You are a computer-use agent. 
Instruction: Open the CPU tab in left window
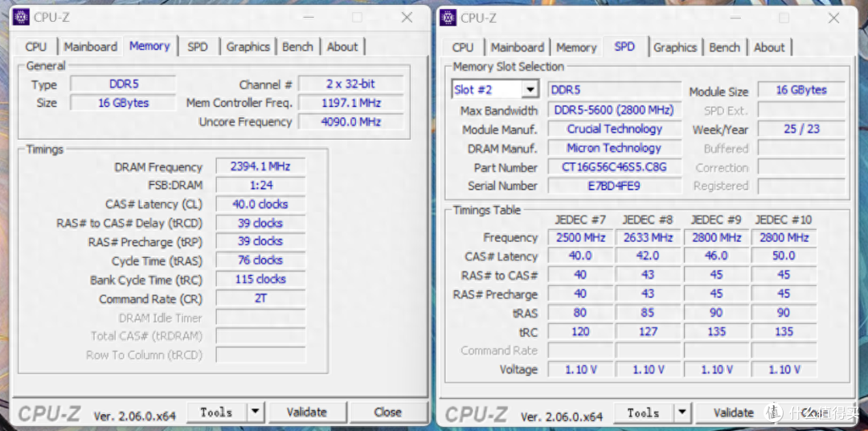point(36,47)
